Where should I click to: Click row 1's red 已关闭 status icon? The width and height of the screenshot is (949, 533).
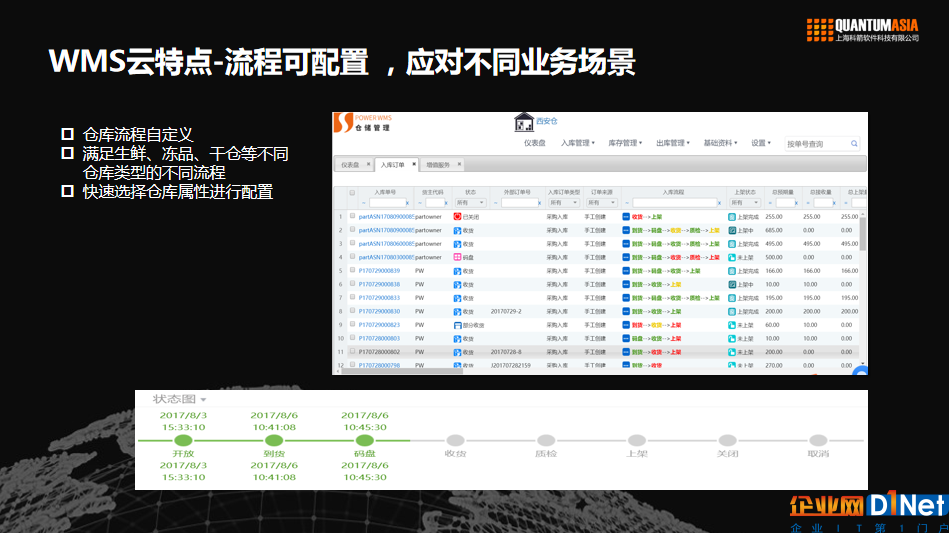(457, 217)
